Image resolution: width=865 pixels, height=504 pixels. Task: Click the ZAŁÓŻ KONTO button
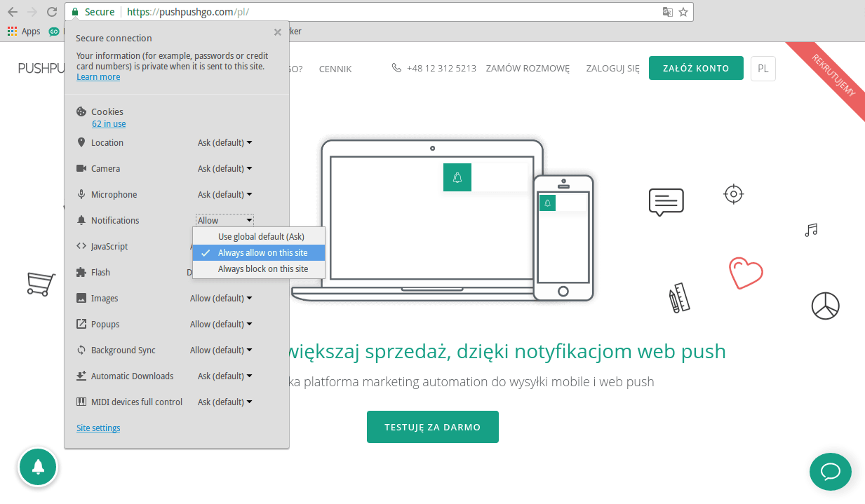pos(696,68)
